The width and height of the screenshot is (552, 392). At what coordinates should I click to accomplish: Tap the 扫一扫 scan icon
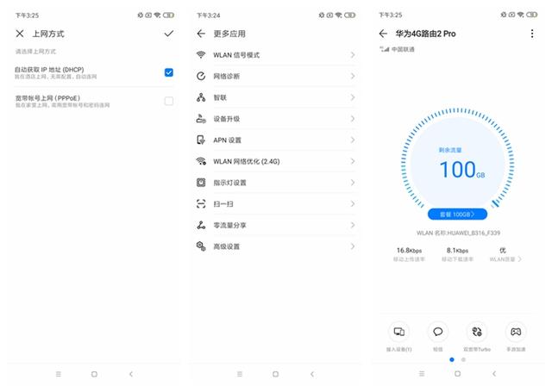click(201, 204)
